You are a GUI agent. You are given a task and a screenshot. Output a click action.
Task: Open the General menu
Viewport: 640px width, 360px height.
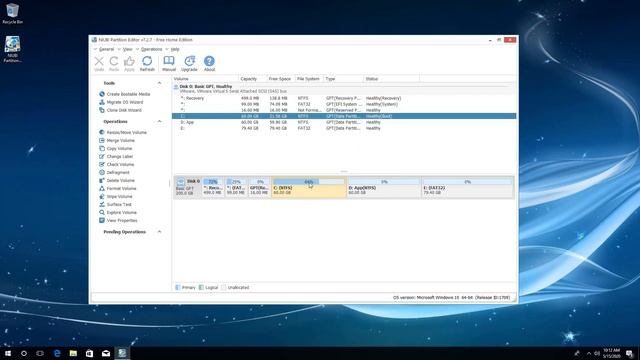point(106,49)
